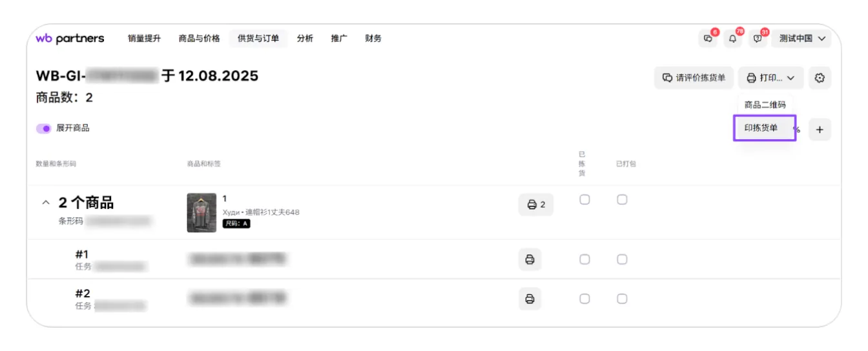Click the wb partners logo
868x351 pixels.
70,39
